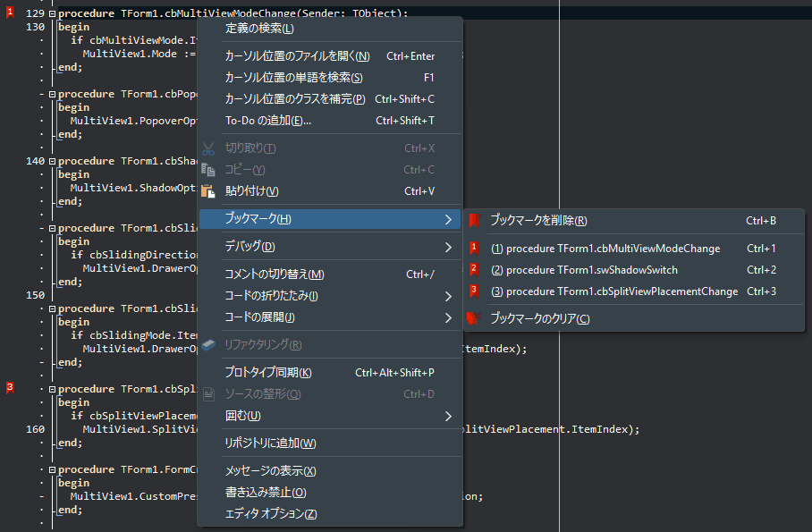
Task: Click the red bookmark icon for ブックマークを削除
Action: [x=474, y=221]
